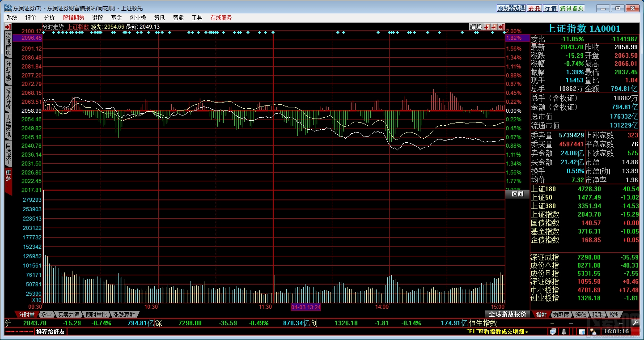The height and width of the screenshot is (340, 644).
Task: Click the 中小板指 row
Action: [x=585, y=290]
